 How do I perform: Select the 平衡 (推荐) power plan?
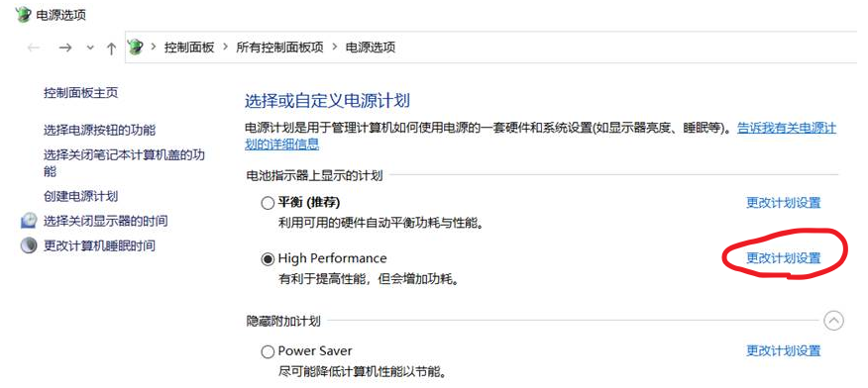[x=268, y=203]
